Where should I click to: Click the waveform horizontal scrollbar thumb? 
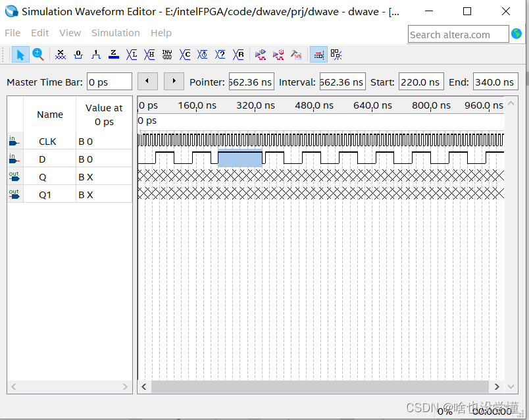click(x=320, y=386)
